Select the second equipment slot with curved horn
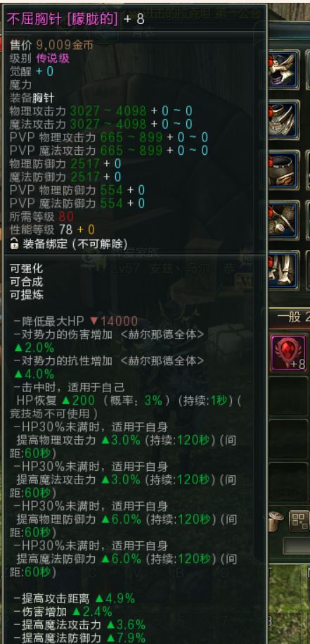310x644 pixels. pos(283,120)
